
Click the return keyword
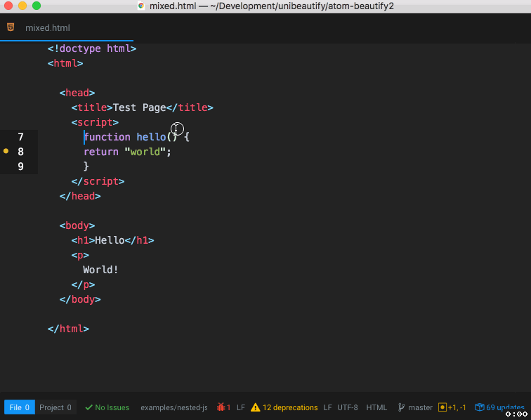click(101, 152)
